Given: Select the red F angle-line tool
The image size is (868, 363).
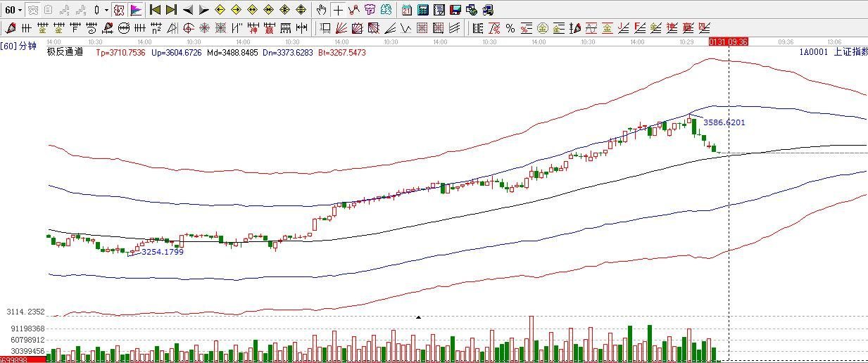Looking at the screenshot, I should [639, 28].
